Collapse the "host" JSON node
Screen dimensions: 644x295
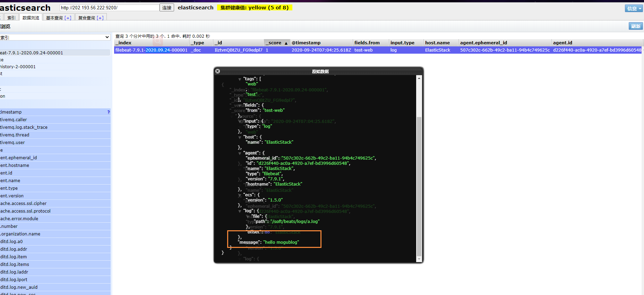(x=240, y=137)
